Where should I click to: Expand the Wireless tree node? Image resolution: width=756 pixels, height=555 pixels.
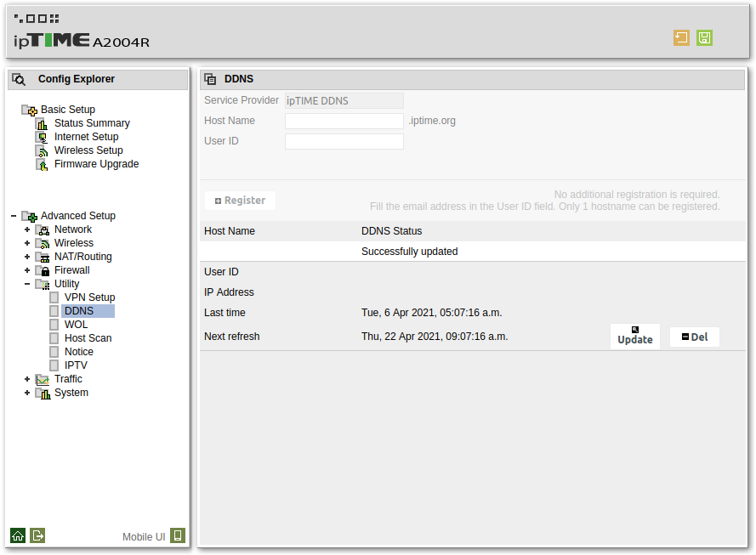(27, 243)
